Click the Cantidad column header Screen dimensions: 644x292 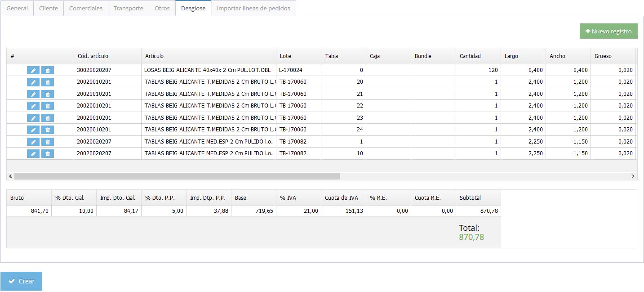(479, 56)
